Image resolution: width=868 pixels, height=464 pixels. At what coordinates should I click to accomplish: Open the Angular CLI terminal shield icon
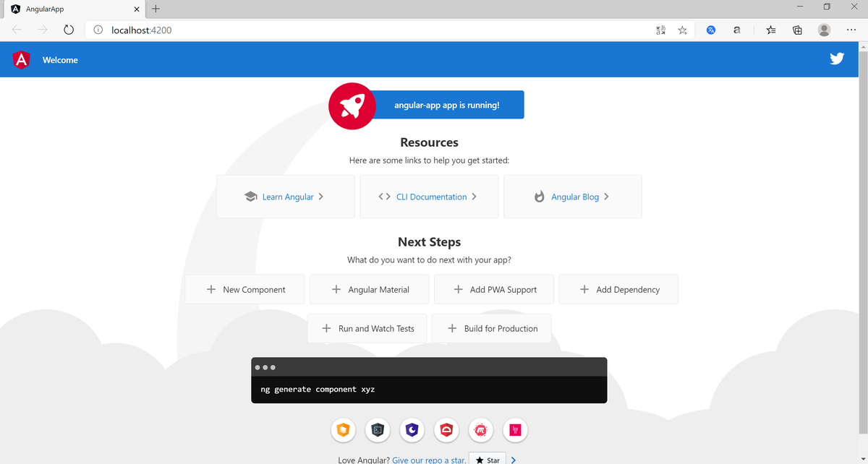[378, 430]
